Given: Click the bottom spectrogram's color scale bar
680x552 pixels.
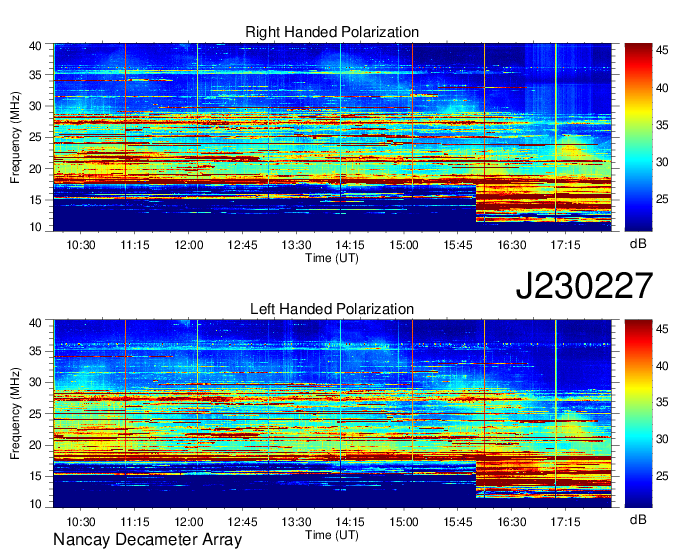Looking at the screenshot, I should (x=638, y=414).
